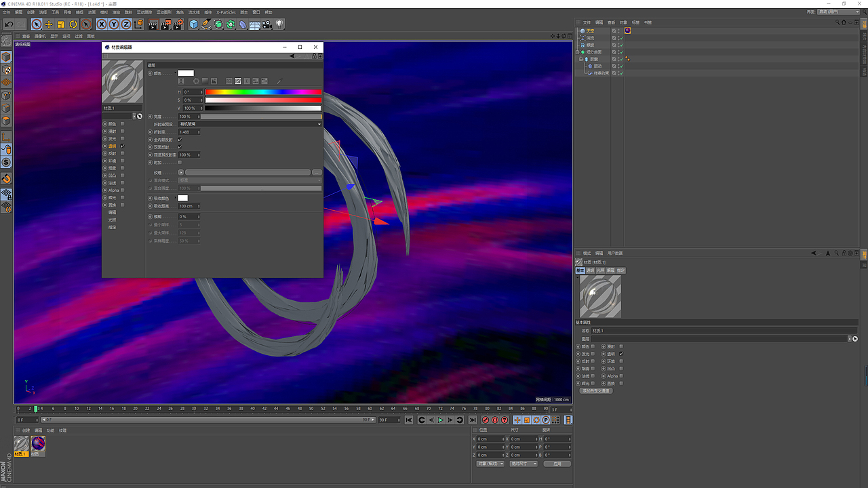The image size is (868, 488).
Task: Click the 添加自定义通道 button
Action: click(595, 391)
